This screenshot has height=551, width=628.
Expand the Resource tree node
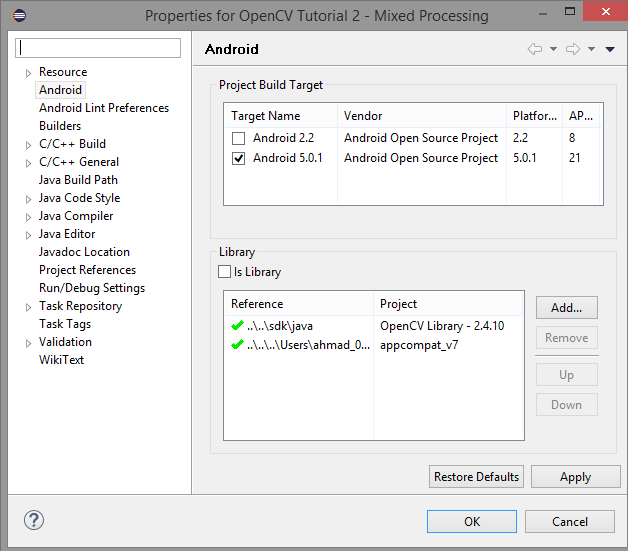28,73
